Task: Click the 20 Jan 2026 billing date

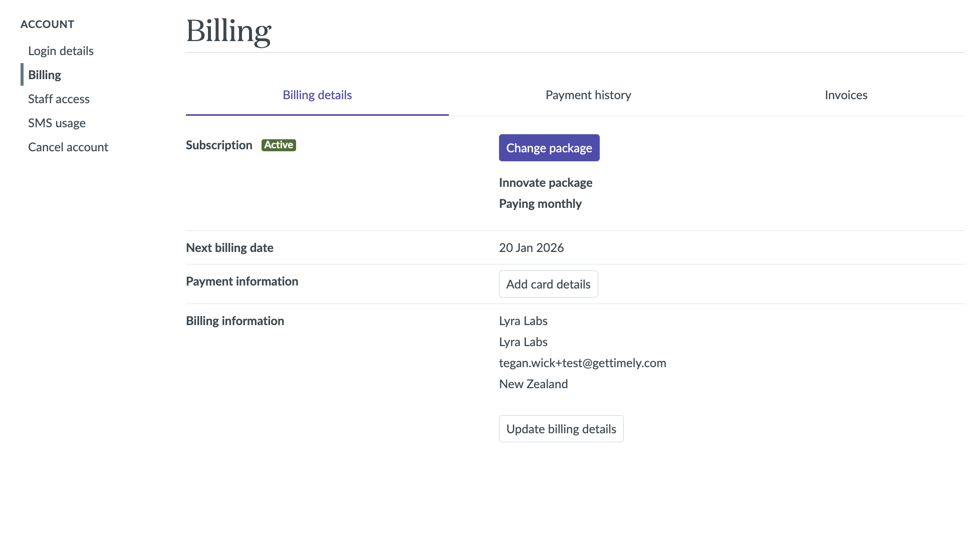Action: [x=531, y=248]
